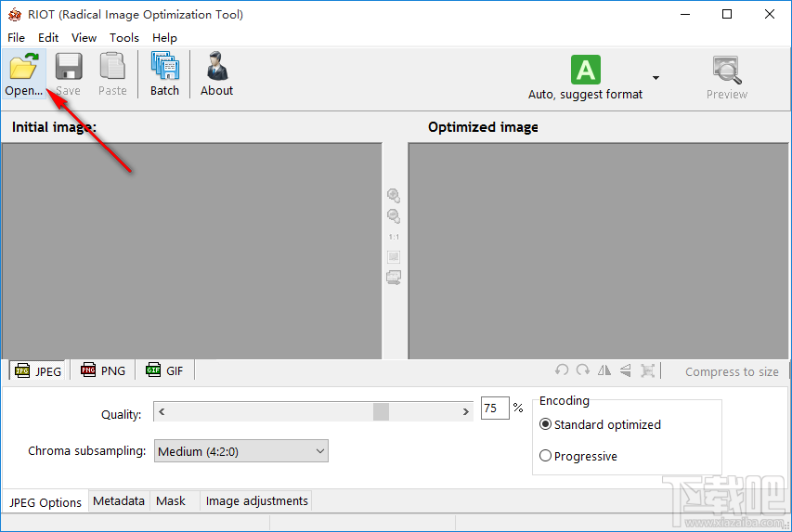This screenshot has width=792, height=532.
Task: Switch to the Metadata tab
Action: (119, 500)
